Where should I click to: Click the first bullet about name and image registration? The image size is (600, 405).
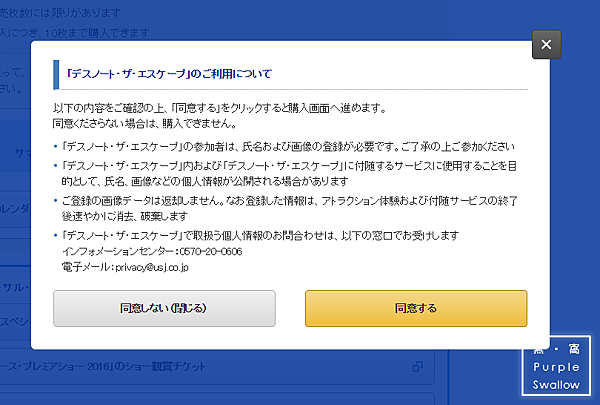coord(288,147)
